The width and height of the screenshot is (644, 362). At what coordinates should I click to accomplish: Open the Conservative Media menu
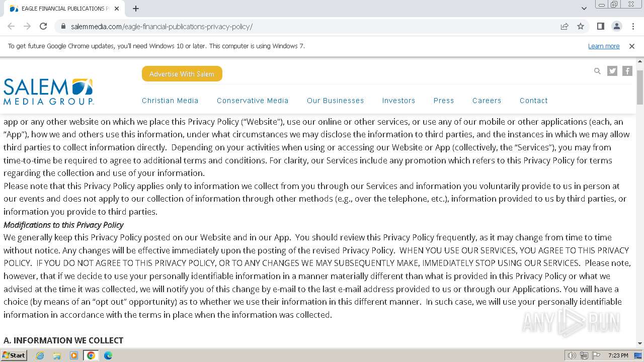click(x=253, y=101)
